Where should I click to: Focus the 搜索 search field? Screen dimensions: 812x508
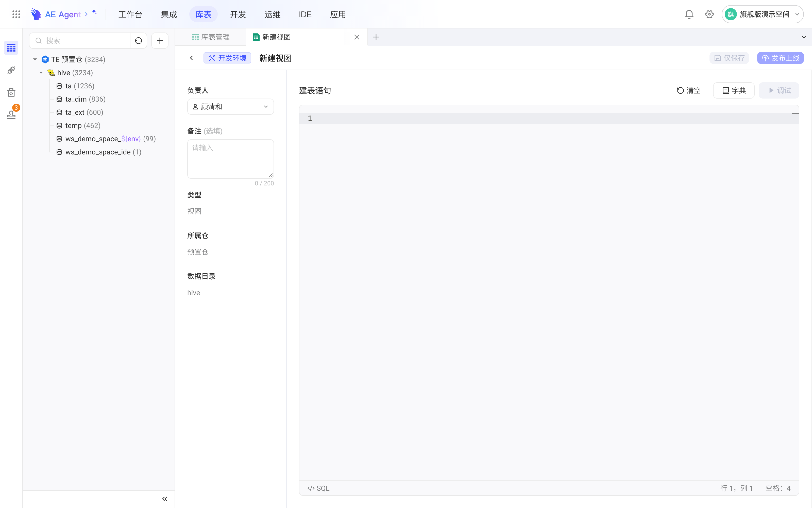click(x=80, y=41)
